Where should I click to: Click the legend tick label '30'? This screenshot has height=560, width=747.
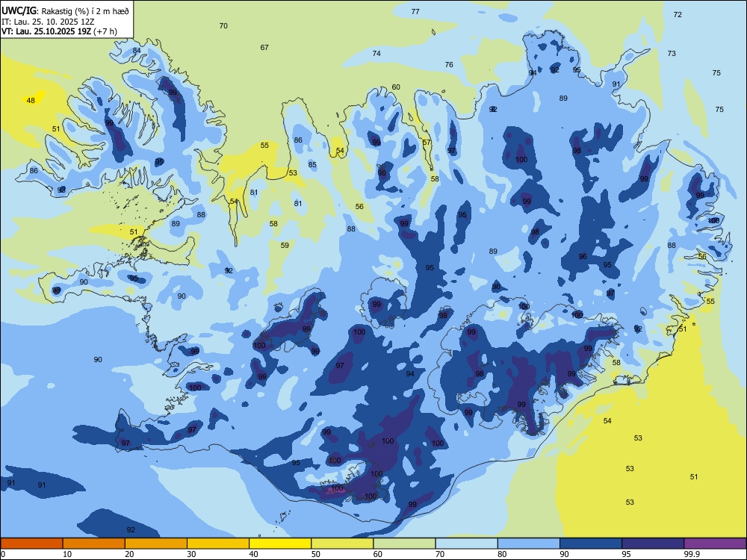(191, 554)
